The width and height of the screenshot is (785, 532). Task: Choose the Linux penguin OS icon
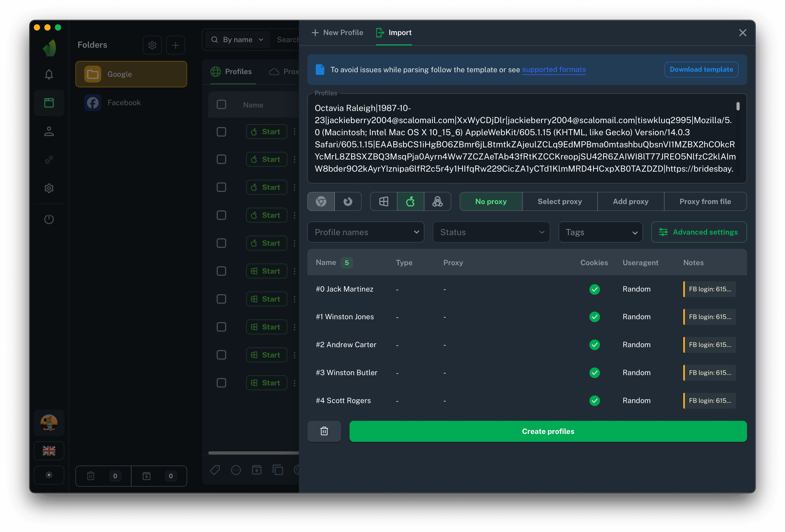437,202
